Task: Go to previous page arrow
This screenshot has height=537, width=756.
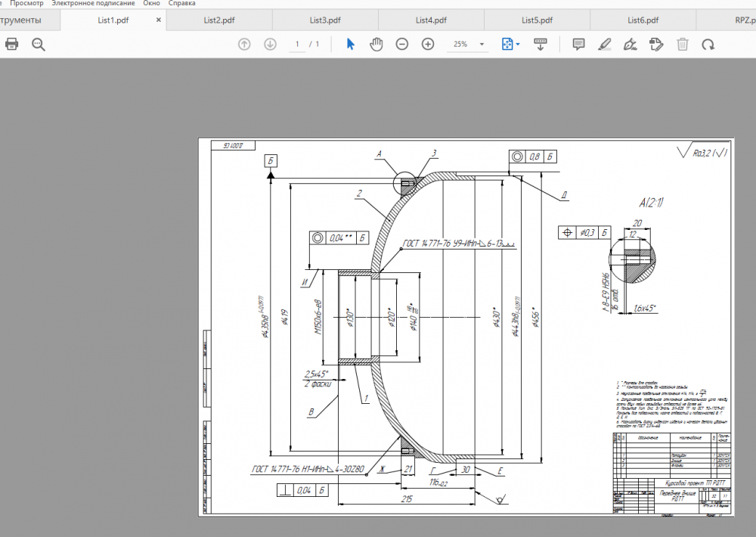Action: [244, 45]
